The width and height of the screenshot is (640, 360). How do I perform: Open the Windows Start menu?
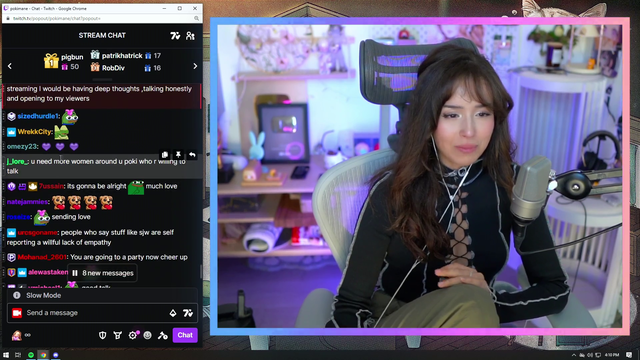(6, 355)
